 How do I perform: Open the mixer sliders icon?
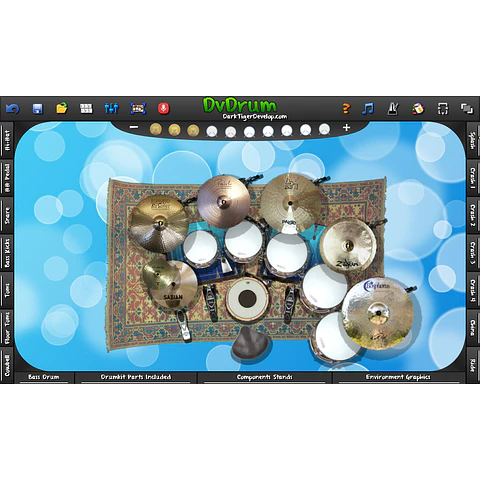[111, 108]
